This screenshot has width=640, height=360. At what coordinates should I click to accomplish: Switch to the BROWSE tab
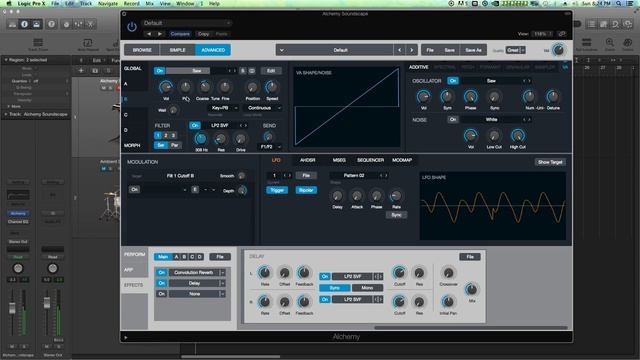142,50
